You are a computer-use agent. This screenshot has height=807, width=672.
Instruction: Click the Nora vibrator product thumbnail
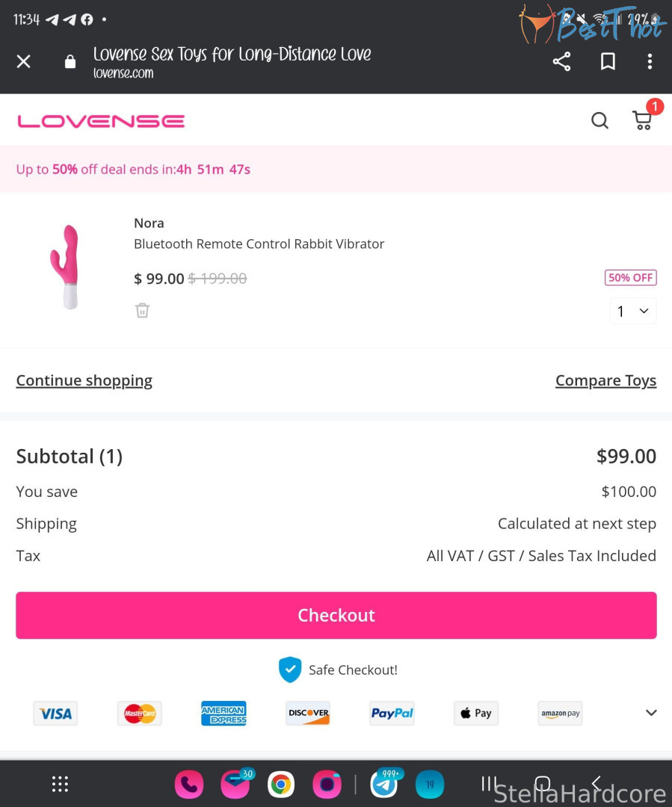[68, 267]
